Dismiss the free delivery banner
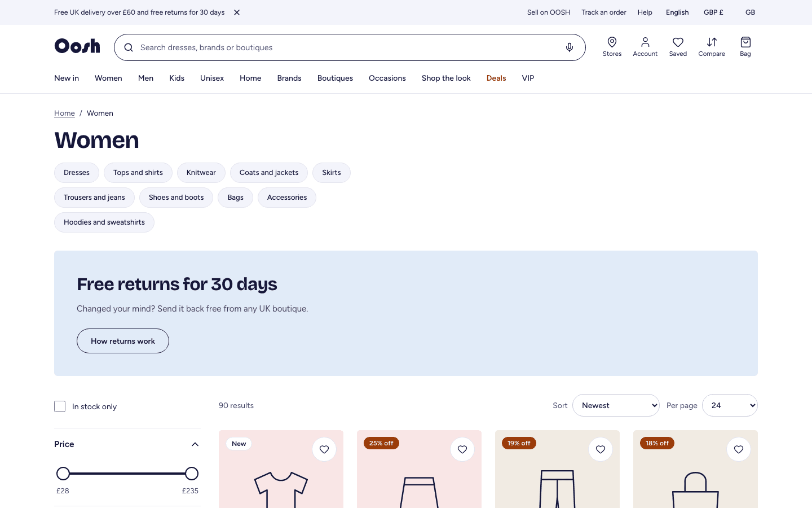Viewport: 812px width, 508px height. point(237,12)
